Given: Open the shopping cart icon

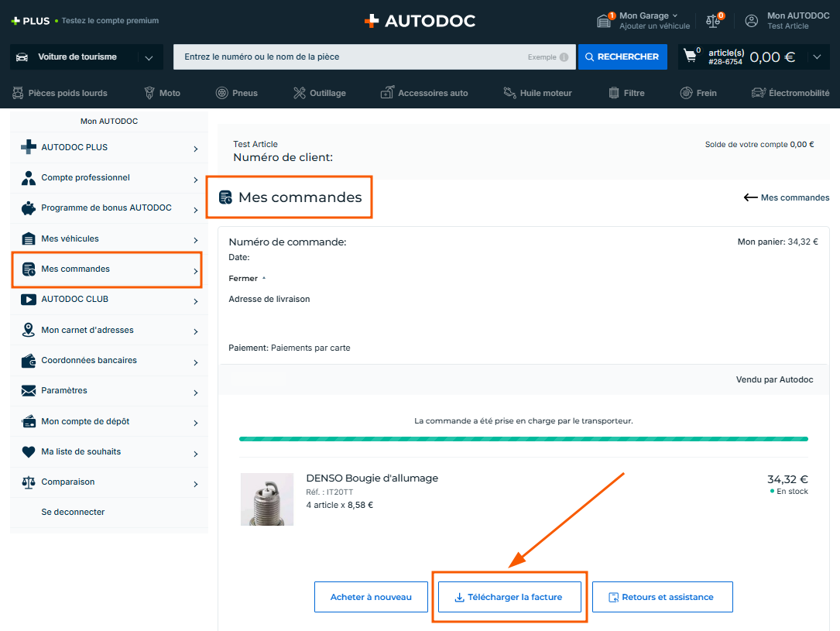Looking at the screenshot, I should (x=691, y=57).
